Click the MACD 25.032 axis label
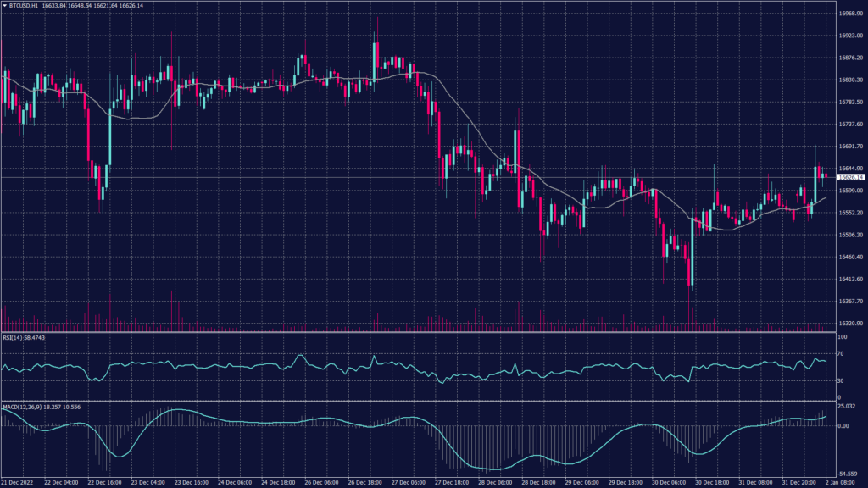This screenshot has width=868, height=488. pyautogui.click(x=849, y=408)
